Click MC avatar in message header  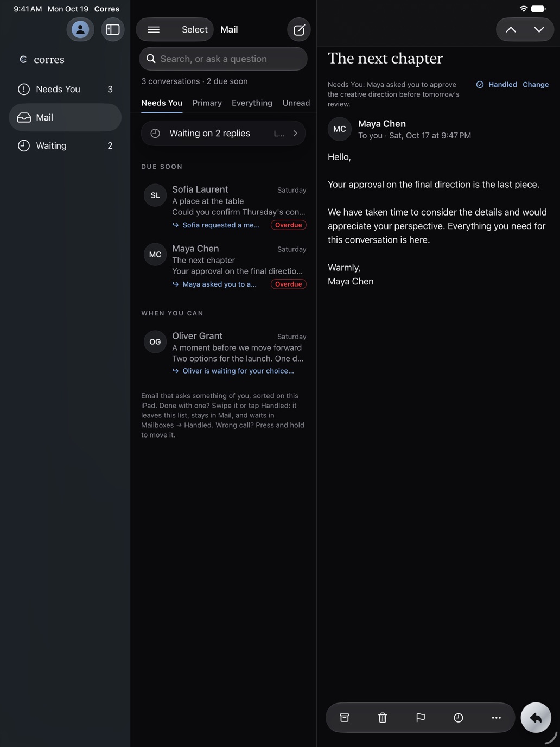[340, 129]
